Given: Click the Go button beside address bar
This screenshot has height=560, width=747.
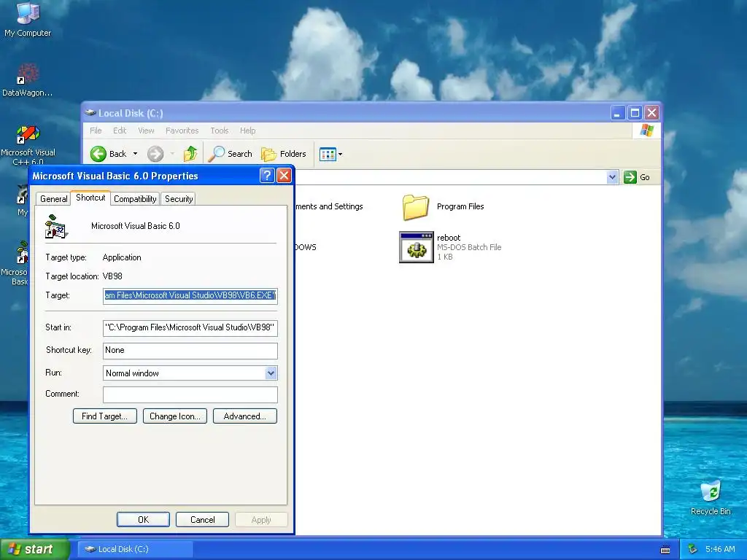Looking at the screenshot, I should click(x=637, y=177).
